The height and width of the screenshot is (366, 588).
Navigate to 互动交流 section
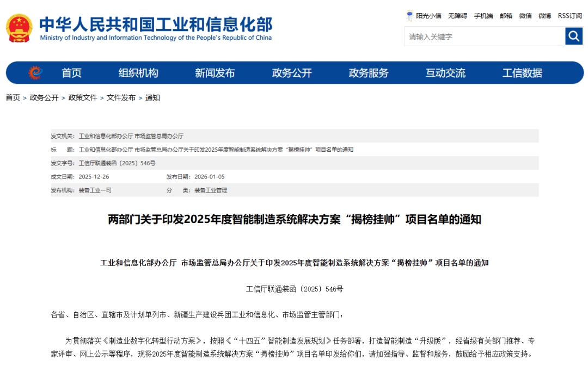click(x=445, y=73)
